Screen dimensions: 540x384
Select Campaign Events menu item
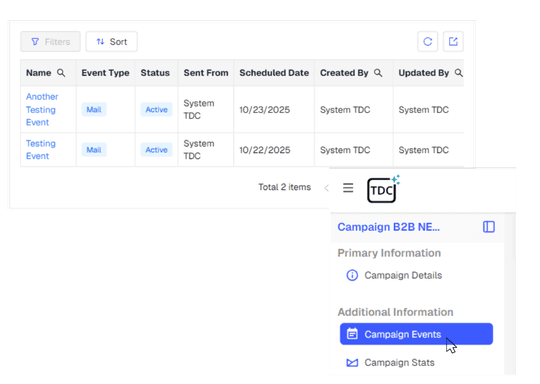(x=416, y=334)
